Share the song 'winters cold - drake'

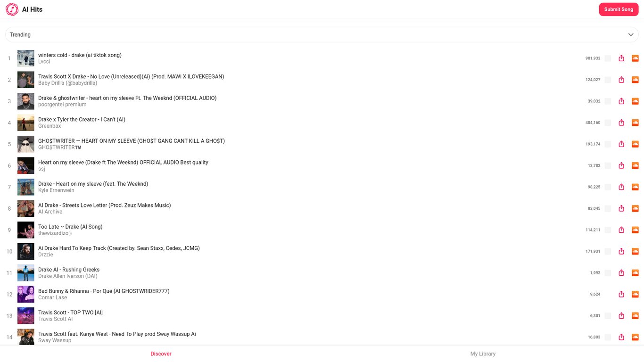point(621,58)
